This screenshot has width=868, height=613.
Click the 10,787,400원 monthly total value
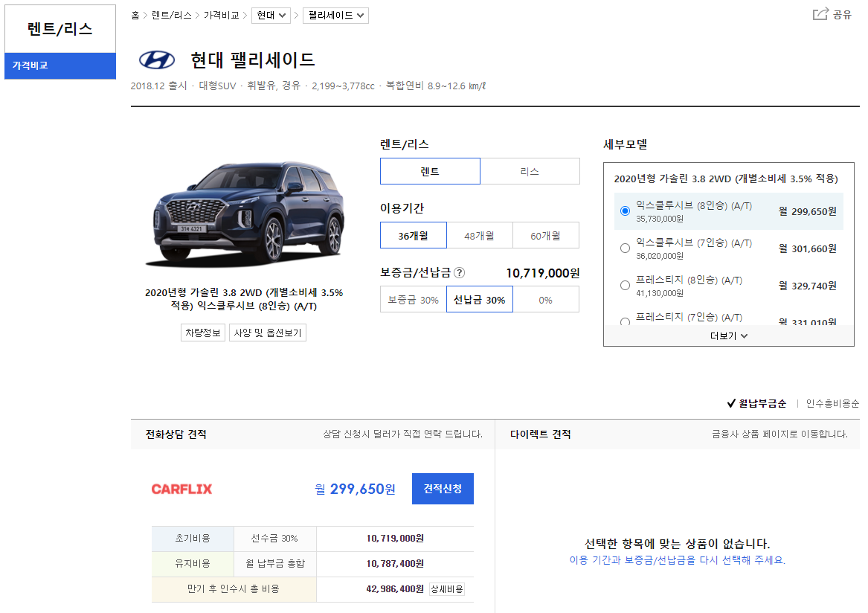[x=395, y=563]
